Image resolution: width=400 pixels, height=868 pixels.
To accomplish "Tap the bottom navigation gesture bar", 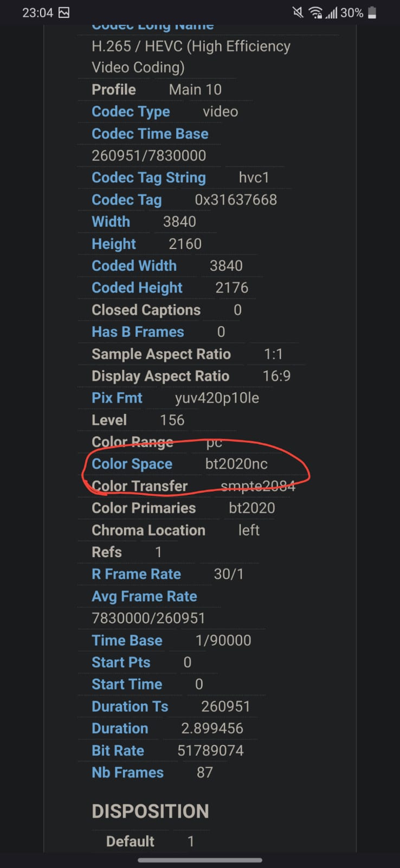I will pyautogui.click(x=200, y=860).
